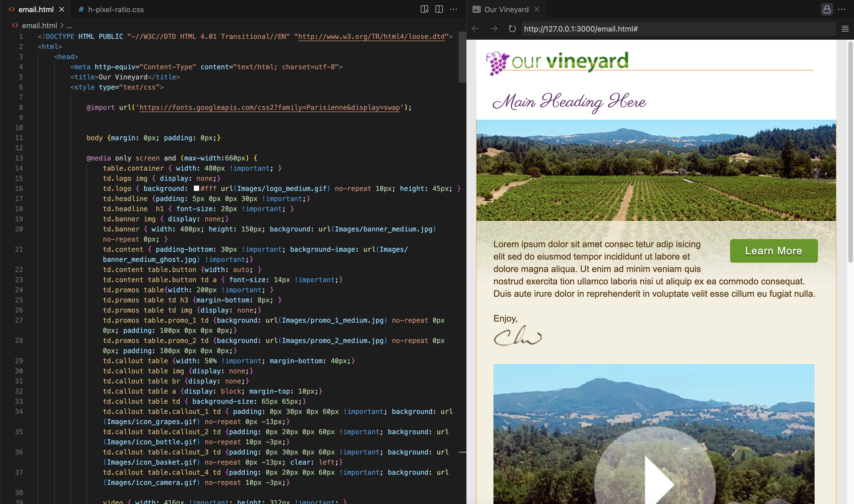Go forward in the preview browser
The height and width of the screenshot is (504, 854).
point(494,29)
